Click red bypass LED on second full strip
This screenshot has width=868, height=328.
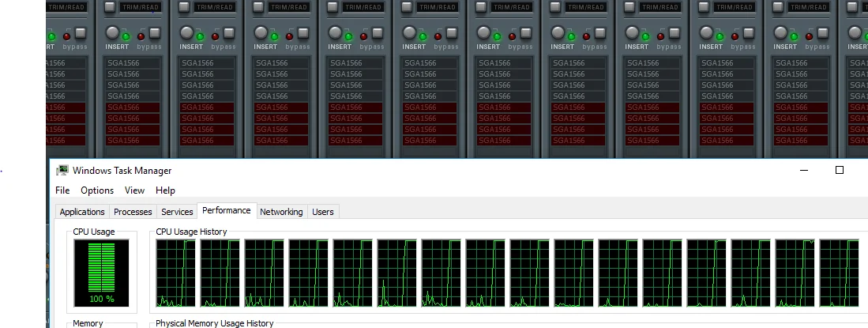coord(216,36)
